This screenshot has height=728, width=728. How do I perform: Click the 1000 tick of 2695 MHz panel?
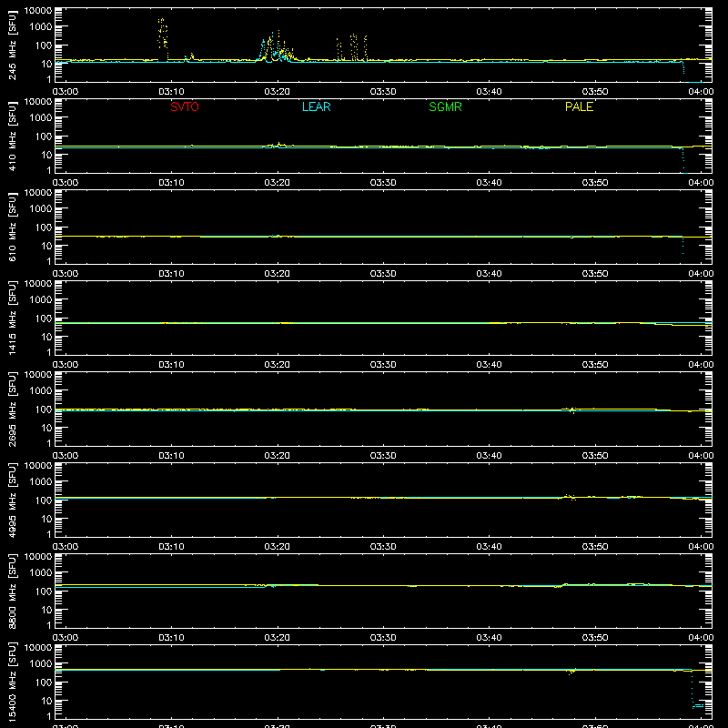[x=41, y=391]
